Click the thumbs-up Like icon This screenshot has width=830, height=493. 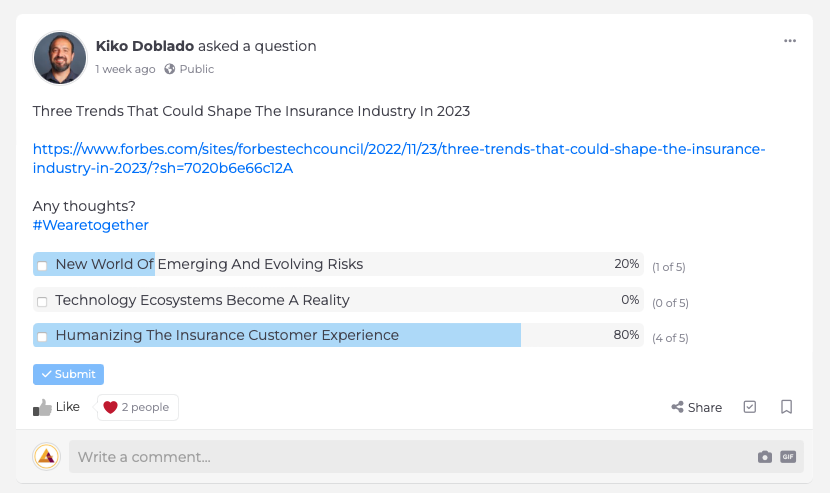click(x=42, y=407)
